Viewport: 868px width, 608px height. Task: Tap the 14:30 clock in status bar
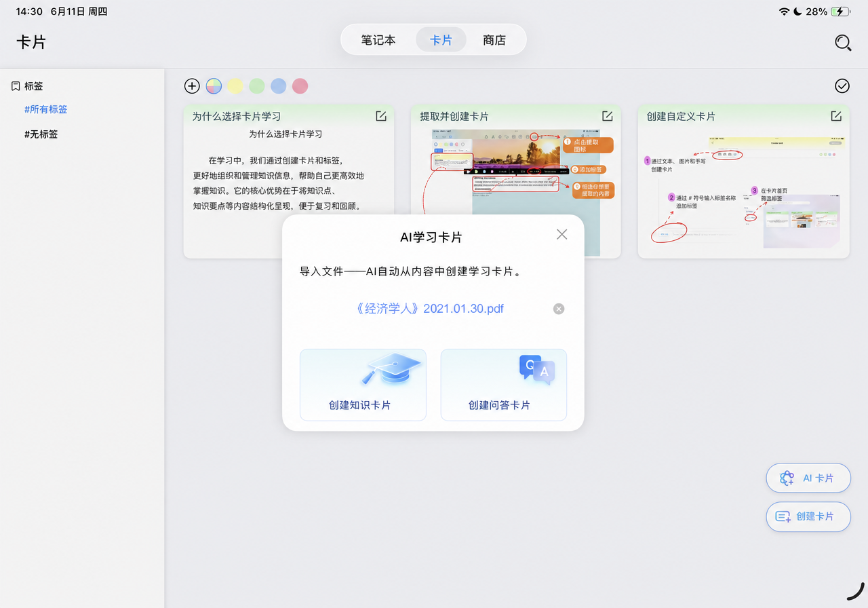coord(29,12)
